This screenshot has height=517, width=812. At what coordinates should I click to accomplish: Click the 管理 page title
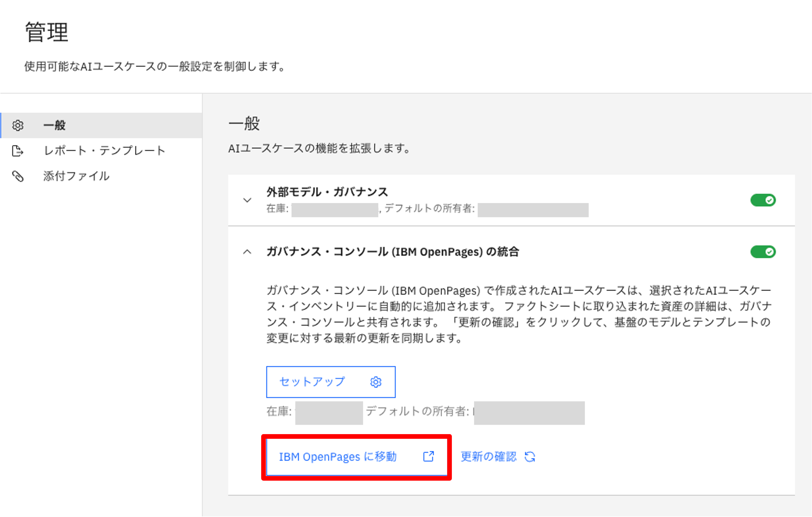(x=47, y=32)
